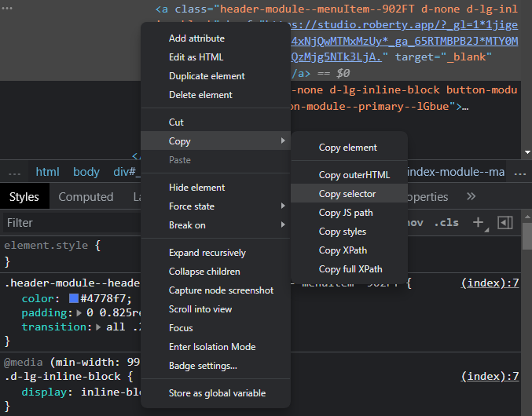Toggle the computed styles sidebar icon
The width and height of the screenshot is (532, 416).
(504, 223)
